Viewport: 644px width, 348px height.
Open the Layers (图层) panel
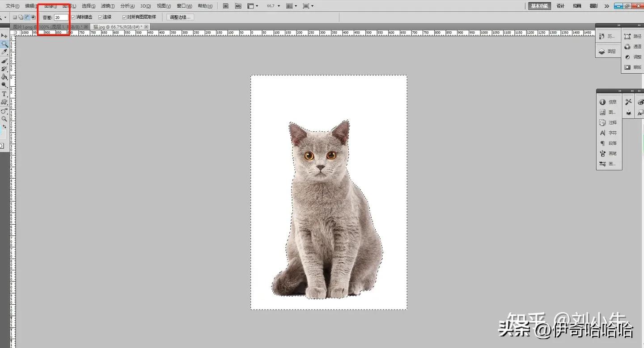(x=607, y=51)
